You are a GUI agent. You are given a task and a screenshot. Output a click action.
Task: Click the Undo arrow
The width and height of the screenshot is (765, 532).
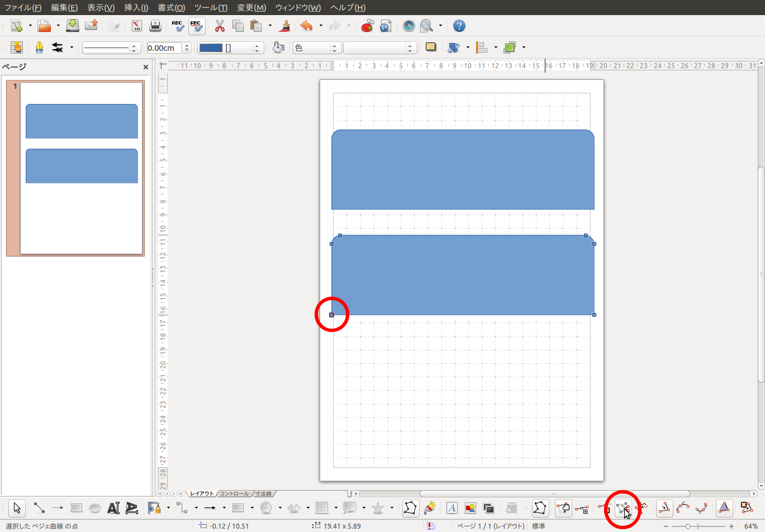[x=306, y=26]
